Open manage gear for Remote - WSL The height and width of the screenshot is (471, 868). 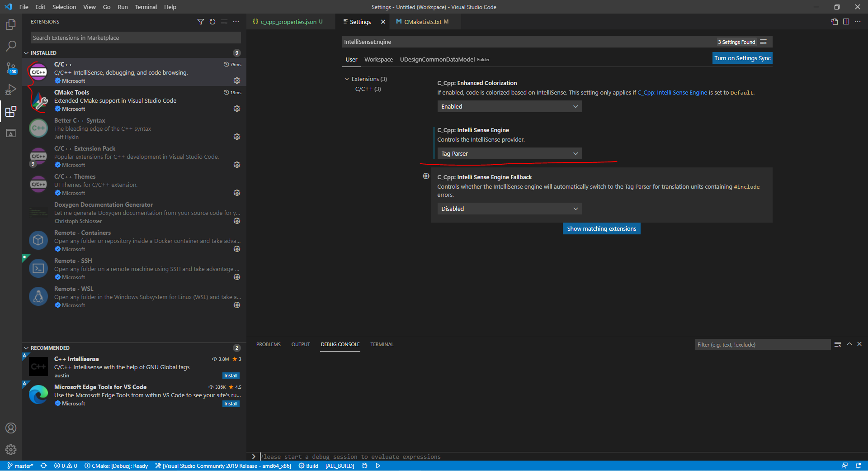(x=237, y=305)
